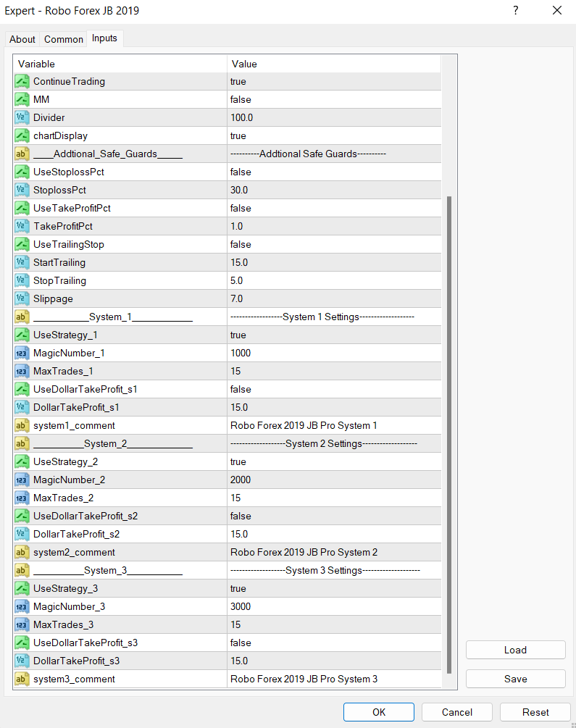Switch to the Common tab

[64, 40]
